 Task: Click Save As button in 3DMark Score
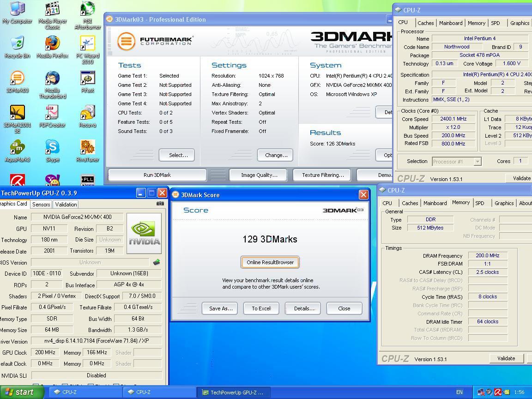click(x=221, y=308)
